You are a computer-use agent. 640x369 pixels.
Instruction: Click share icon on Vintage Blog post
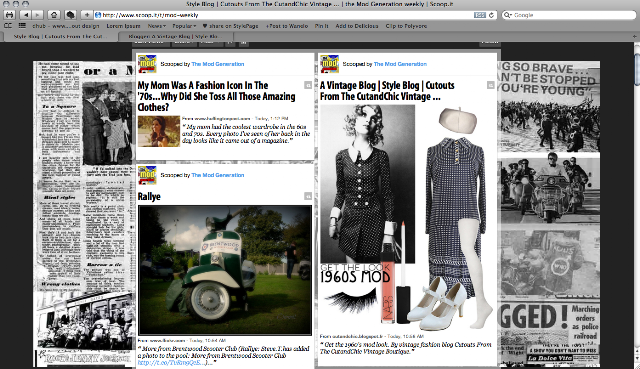point(491,85)
